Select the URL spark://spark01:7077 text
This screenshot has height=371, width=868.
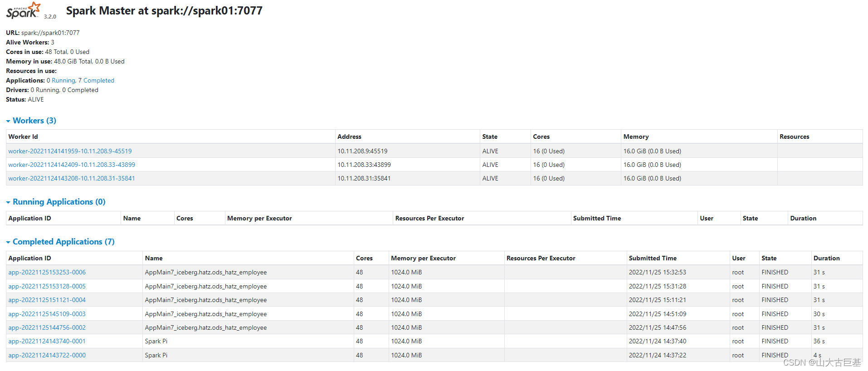tap(50, 33)
